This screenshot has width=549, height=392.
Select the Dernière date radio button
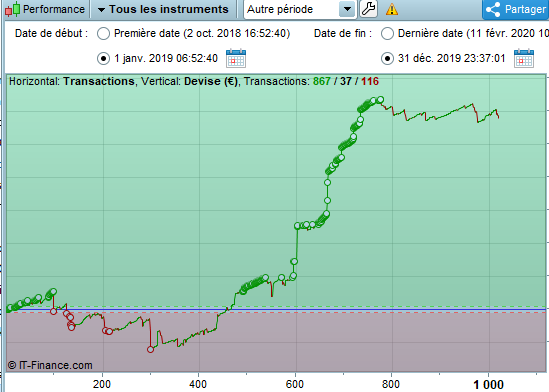(x=387, y=34)
